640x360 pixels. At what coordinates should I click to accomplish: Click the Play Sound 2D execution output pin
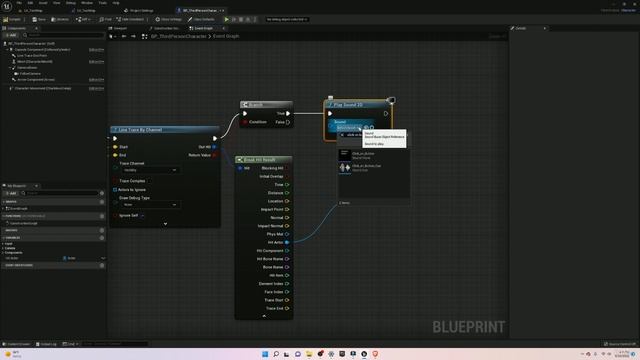386,113
